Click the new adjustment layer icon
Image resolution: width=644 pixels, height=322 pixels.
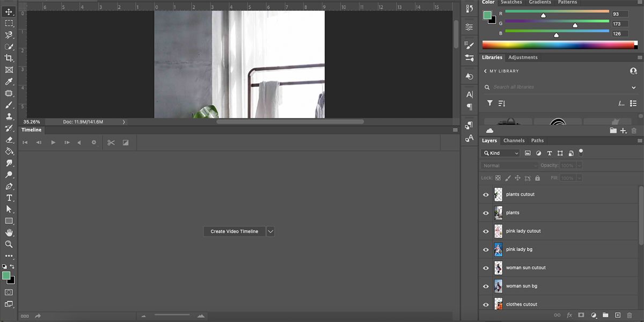click(x=594, y=315)
